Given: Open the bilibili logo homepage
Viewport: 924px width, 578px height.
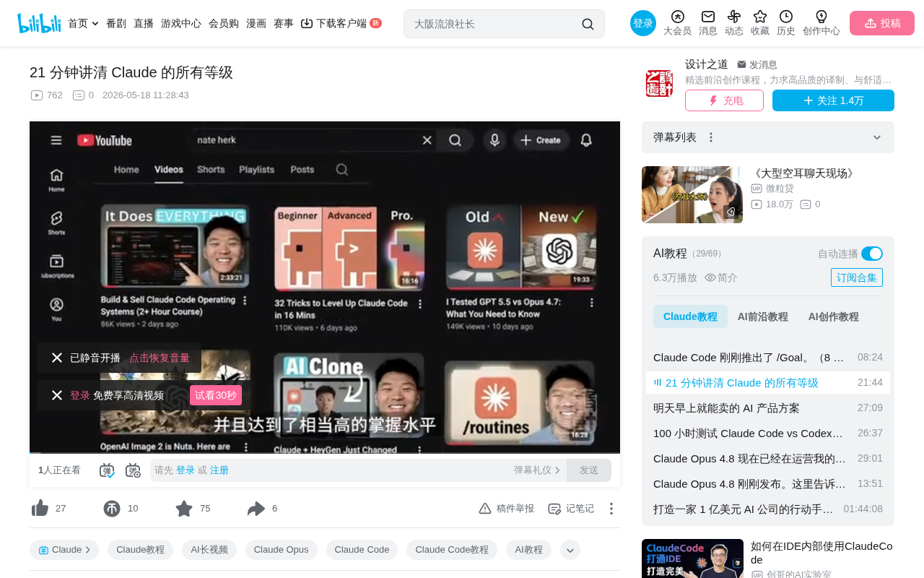Looking at the screenshot, I should [x=39, y=23].
